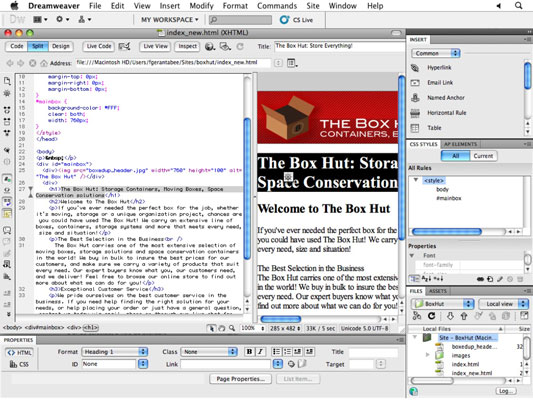Click the back arrow in address bar
533x400 pixels.
(10, 63)
